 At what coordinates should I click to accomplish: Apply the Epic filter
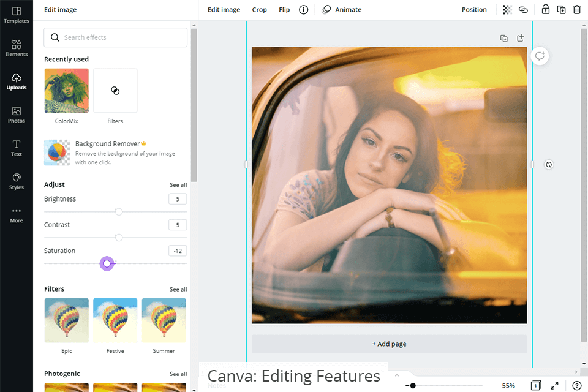66,320
